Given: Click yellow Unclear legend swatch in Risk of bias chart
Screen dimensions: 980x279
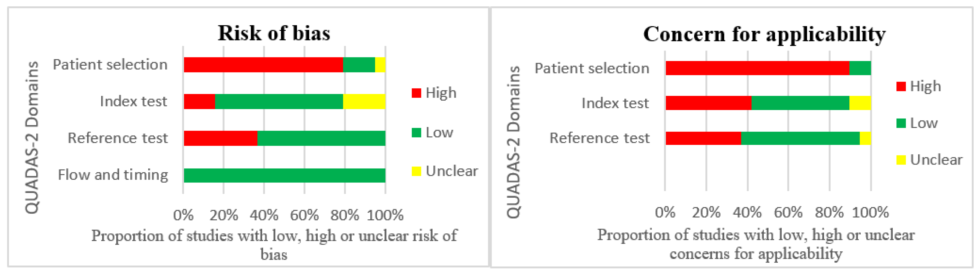Looking at the screenshot, I should click(416, 171).
